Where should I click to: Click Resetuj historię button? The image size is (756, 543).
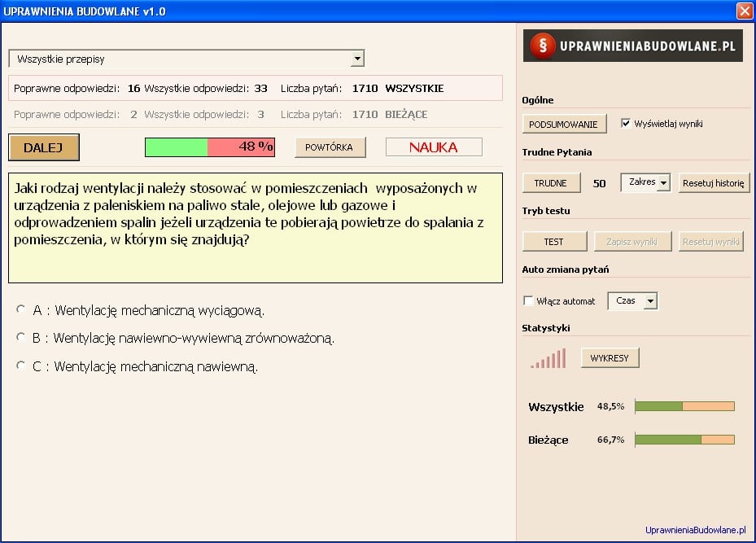714,183
